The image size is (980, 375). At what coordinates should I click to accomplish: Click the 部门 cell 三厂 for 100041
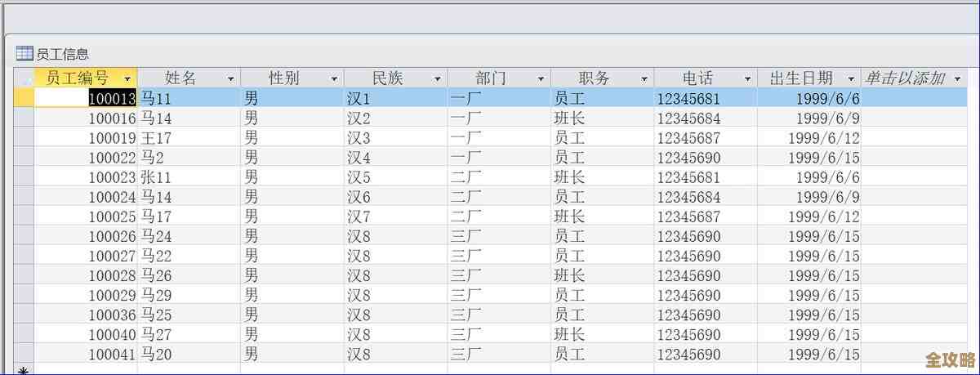499,354
